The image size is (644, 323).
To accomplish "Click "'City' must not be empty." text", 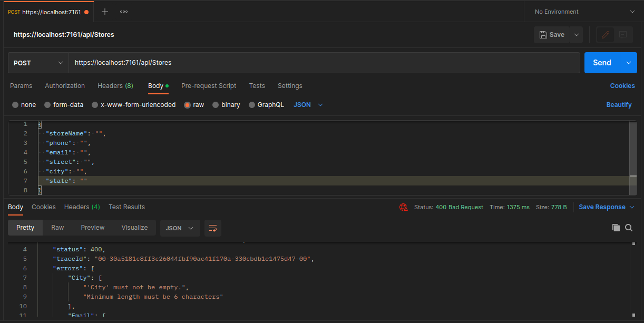I will [135, 287].
